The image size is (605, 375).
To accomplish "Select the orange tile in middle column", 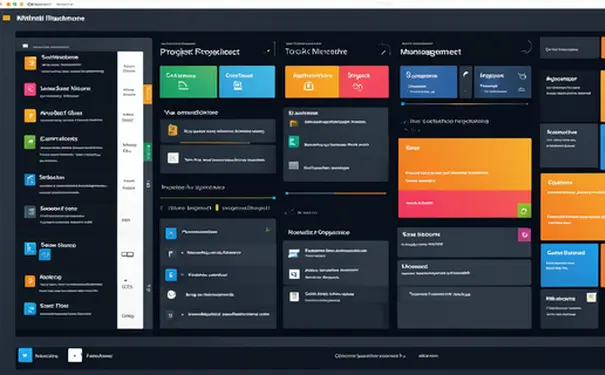I will click(x=312, y=81).
